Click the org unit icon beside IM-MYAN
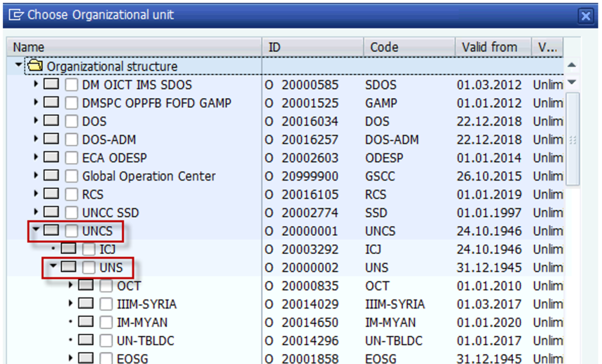 tap(86, 321)
